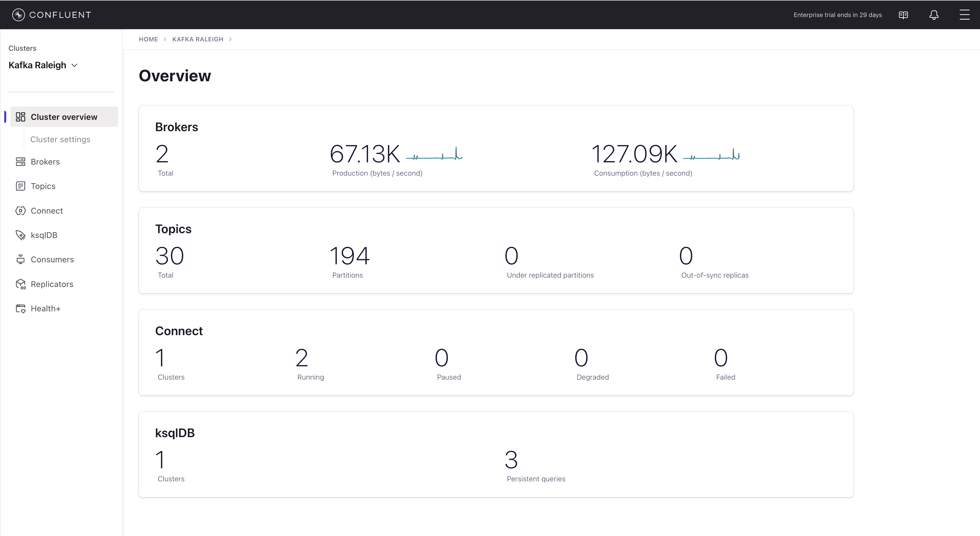This screenshot has width=980, height=536.
Task: Click the Brokers sidebar icon
Action: tap(20, 162)
